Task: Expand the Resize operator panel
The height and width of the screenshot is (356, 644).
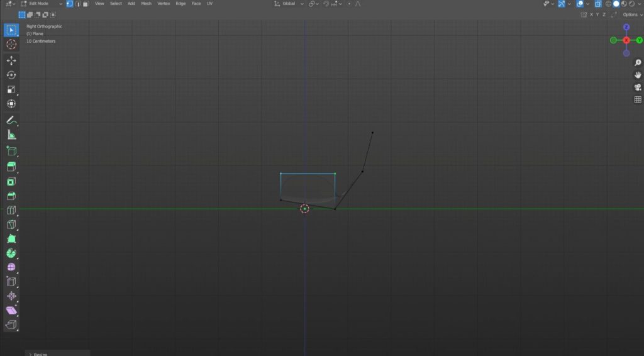Action: click(x=39, y=354)
